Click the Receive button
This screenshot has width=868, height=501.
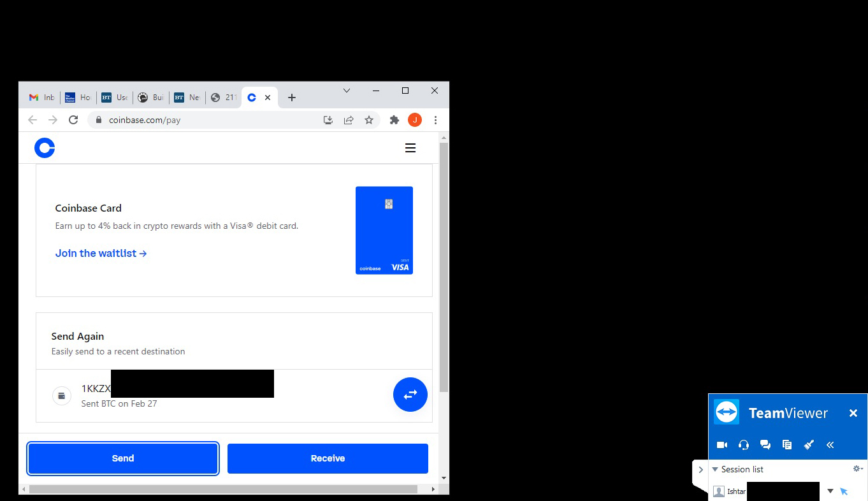pos(328,458)
